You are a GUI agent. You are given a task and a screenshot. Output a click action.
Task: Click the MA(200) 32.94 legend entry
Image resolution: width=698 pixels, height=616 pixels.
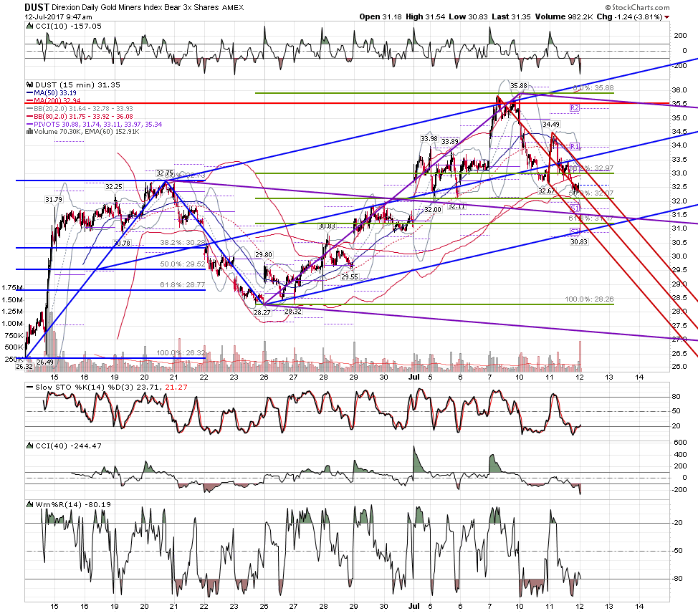[57, 100]
